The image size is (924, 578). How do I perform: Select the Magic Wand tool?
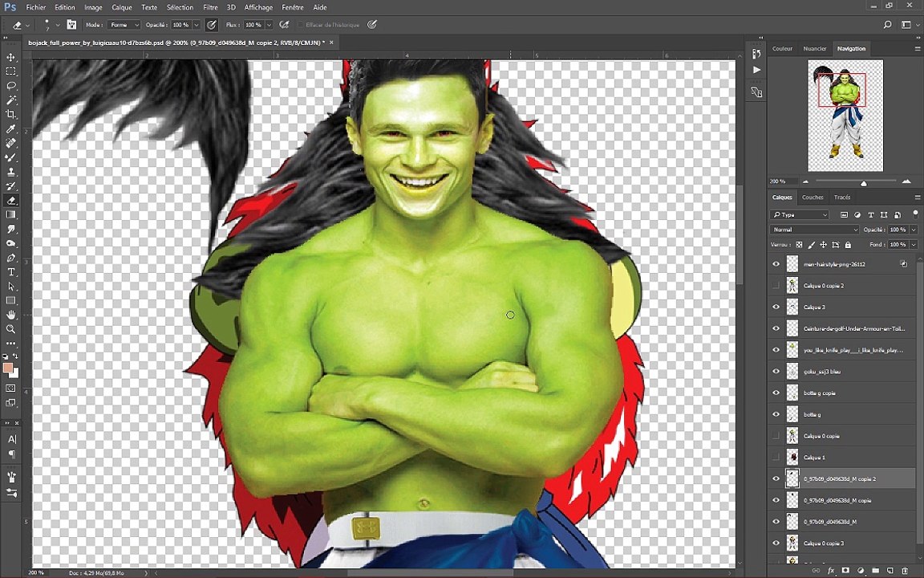(10, 100)
